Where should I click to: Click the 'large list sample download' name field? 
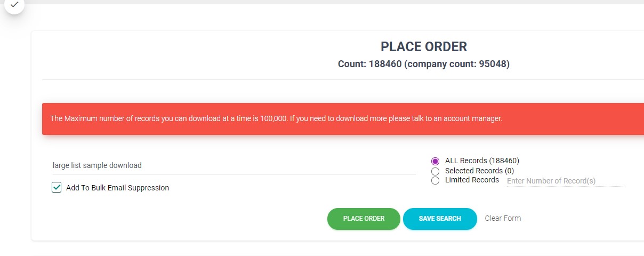234,165
